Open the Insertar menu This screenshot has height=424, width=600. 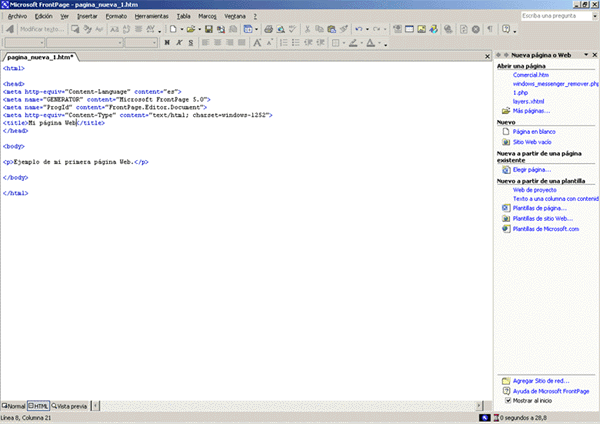(x=87, y=16)
